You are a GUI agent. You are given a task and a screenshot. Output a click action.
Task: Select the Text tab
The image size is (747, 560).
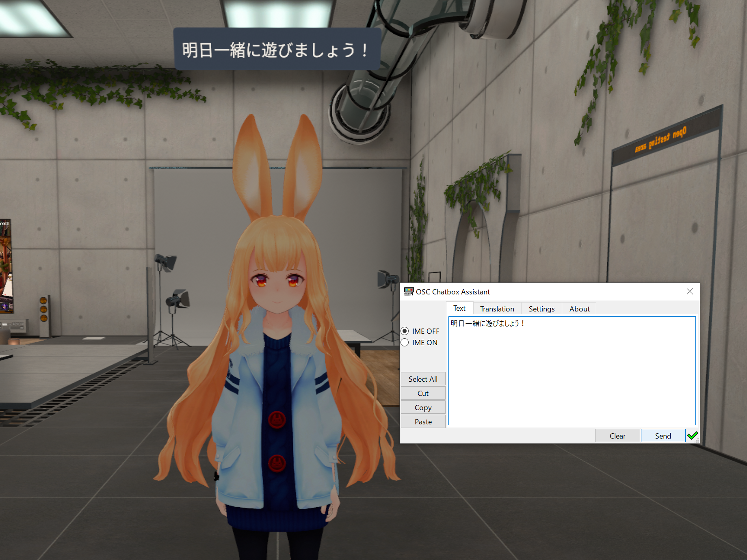[459, 308]
